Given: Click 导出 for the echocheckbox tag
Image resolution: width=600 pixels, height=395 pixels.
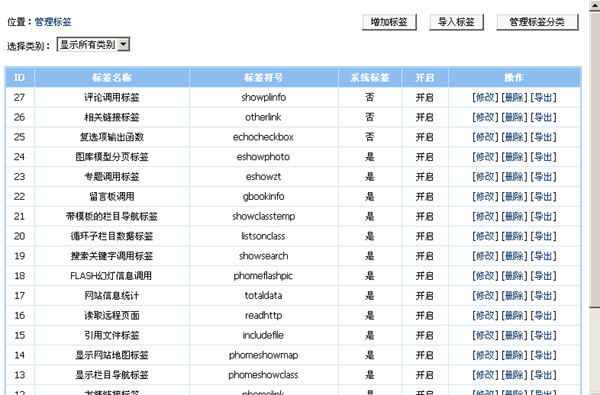Looking at the screenshot, I should click(x=543, y=137).
